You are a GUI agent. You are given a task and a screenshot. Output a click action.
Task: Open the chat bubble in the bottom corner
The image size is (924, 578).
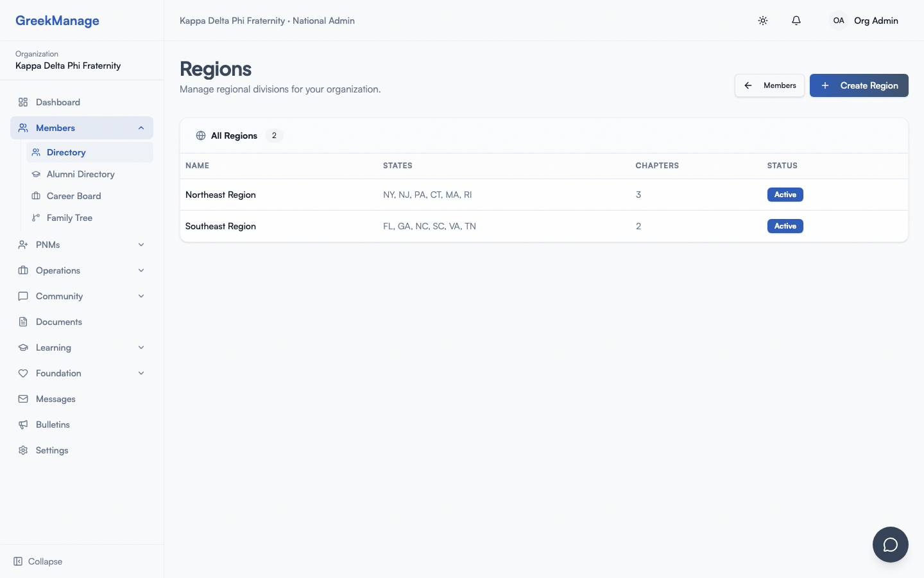(891, 545)
